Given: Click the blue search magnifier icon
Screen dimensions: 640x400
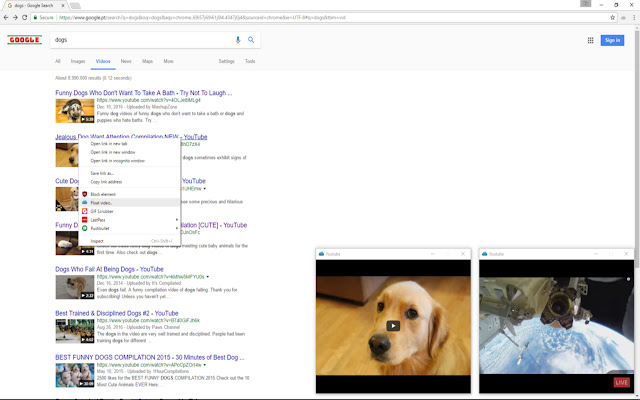Looking at the screenshot, I should click(251, 40).
